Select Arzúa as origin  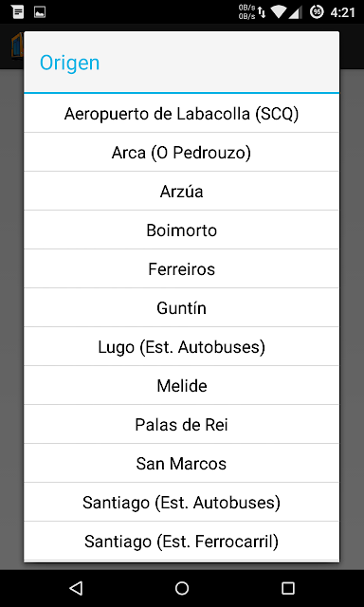pyautogui.click(x=181, y=191)
